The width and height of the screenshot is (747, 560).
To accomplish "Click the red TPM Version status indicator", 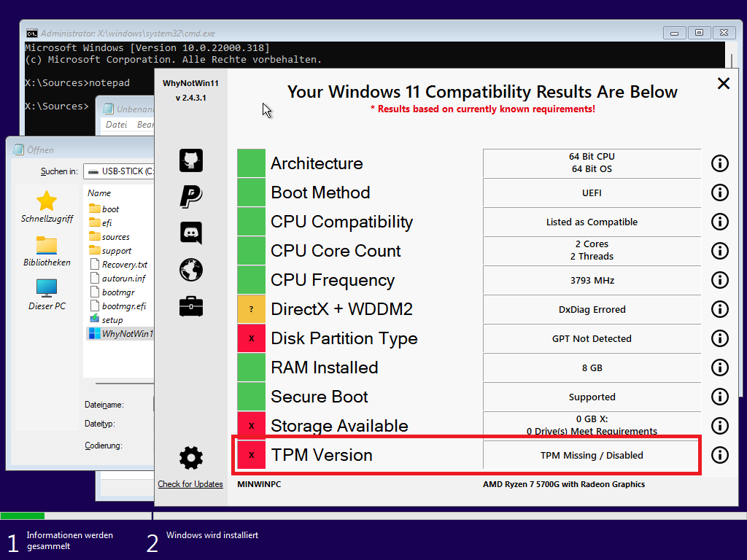I will (251, 455).
